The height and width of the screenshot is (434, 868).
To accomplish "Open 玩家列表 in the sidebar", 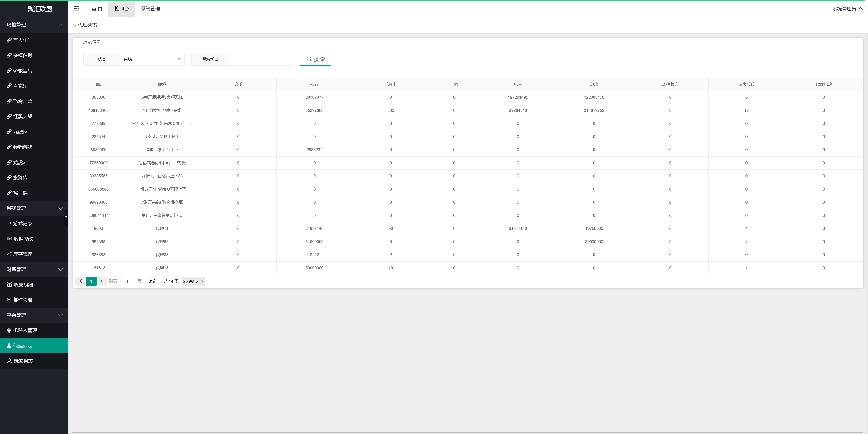I will 23,361.
